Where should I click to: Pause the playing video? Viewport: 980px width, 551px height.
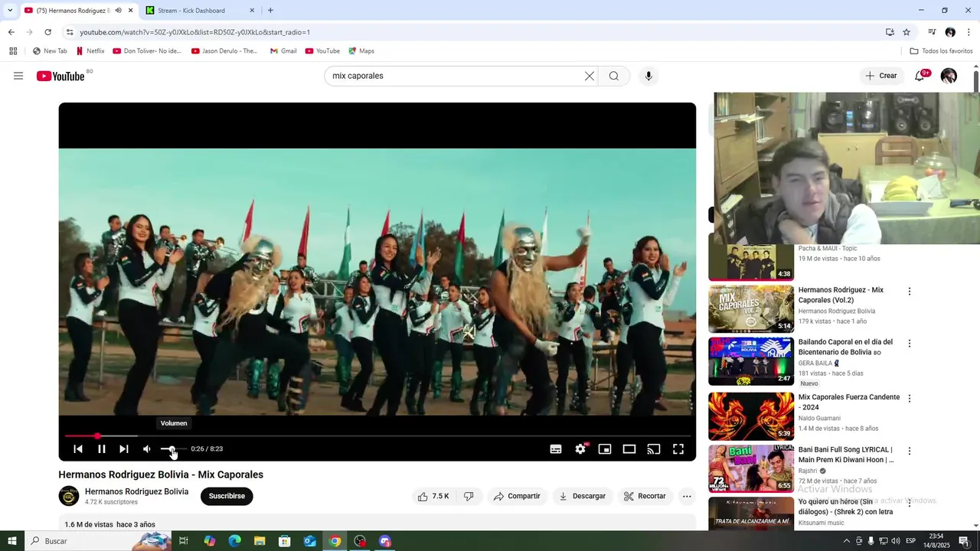tap(101, 449)
